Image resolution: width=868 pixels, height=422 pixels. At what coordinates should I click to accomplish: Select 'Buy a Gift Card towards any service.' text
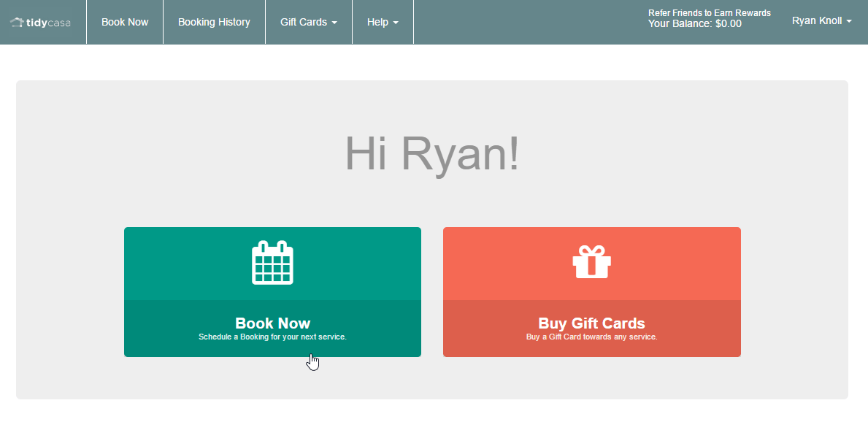coord(592,337)
